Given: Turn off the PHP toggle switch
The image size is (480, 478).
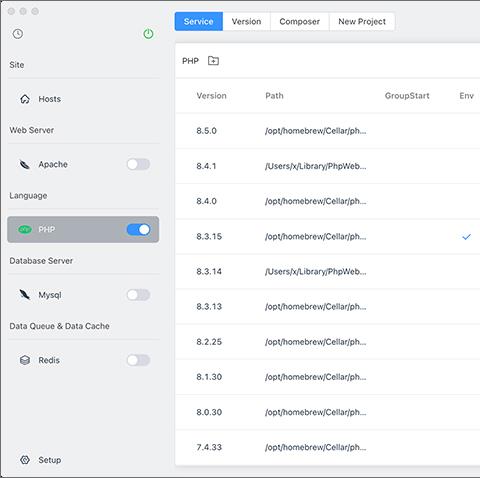Looking at the screenshot, I should [x=138, y=229].
